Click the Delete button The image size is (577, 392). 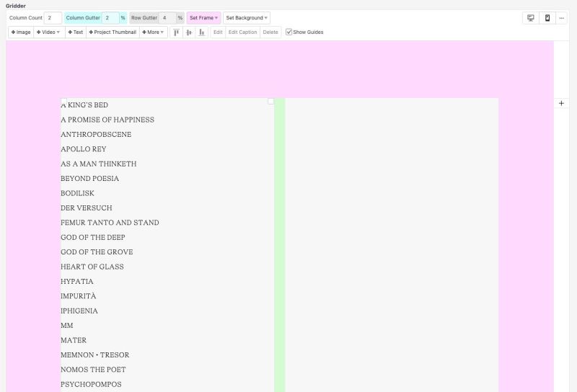click(270, 32)
